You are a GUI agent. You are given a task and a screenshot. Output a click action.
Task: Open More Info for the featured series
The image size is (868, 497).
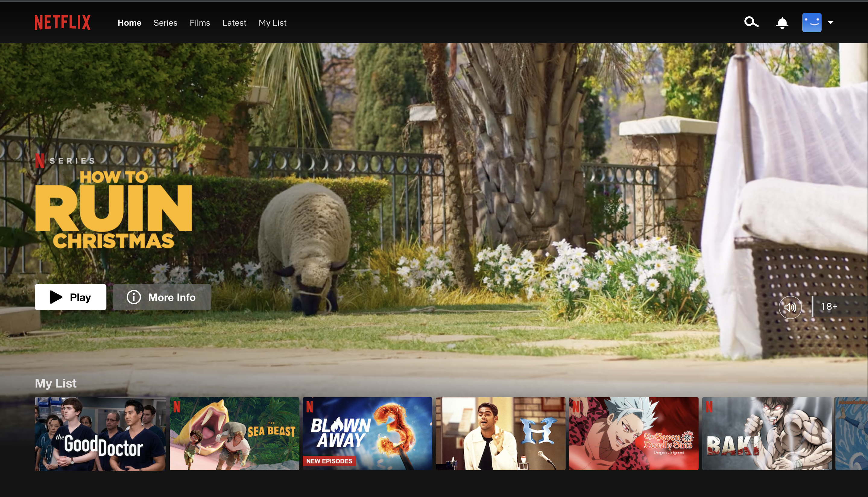point(162,297)
